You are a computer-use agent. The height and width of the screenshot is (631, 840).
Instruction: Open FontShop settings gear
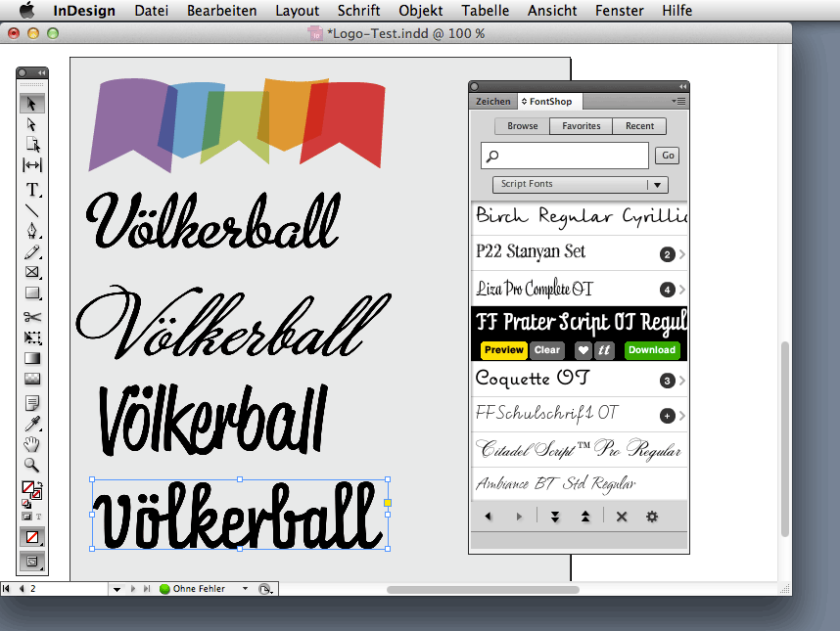coord(652,517)
